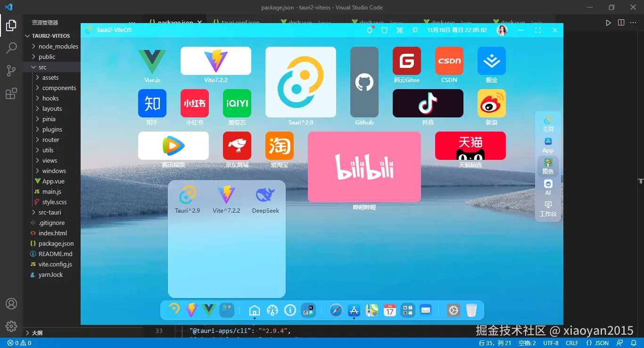
Task: Toggle the Explorer sidebar via activity bar
Action: pos(11,26)
